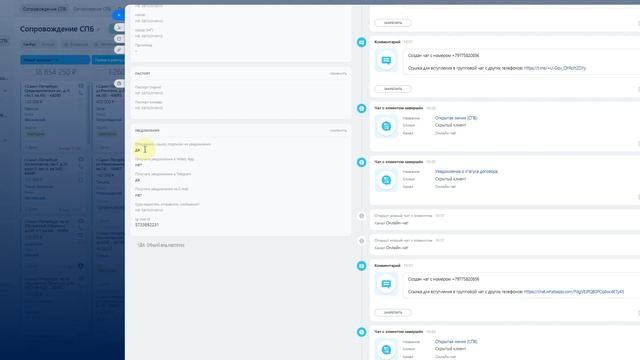The width and height of the screenshot is (640, 360).
Task: Open the chat.whatsapp.com group invite link
Action: pos(573,292)
